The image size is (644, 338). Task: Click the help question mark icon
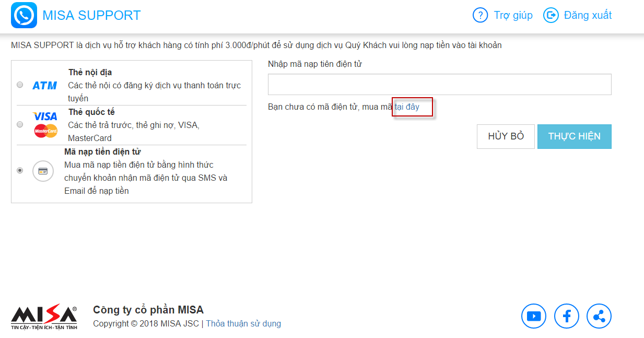click(x=480, y=15)
